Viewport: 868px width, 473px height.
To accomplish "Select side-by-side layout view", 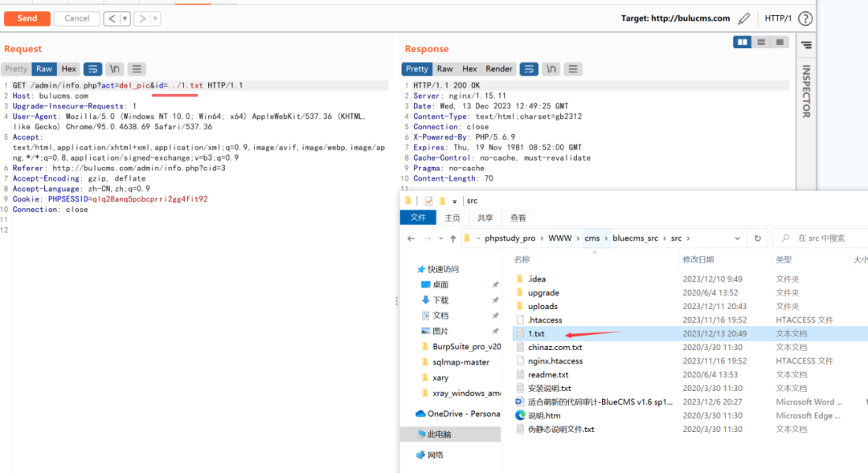I will click(743, 42).
